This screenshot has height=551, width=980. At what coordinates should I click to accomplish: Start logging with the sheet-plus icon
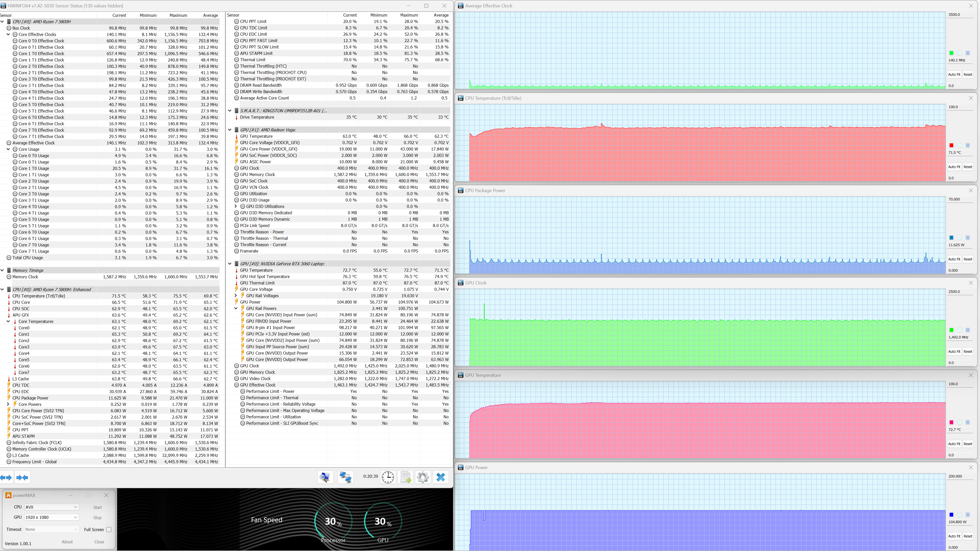(406, 477)
